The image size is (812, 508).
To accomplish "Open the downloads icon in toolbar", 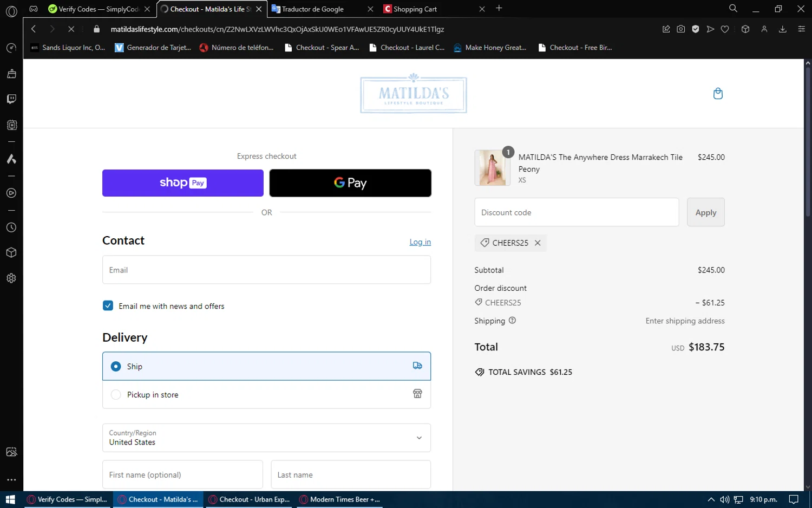I will click(x=782, y=29).
